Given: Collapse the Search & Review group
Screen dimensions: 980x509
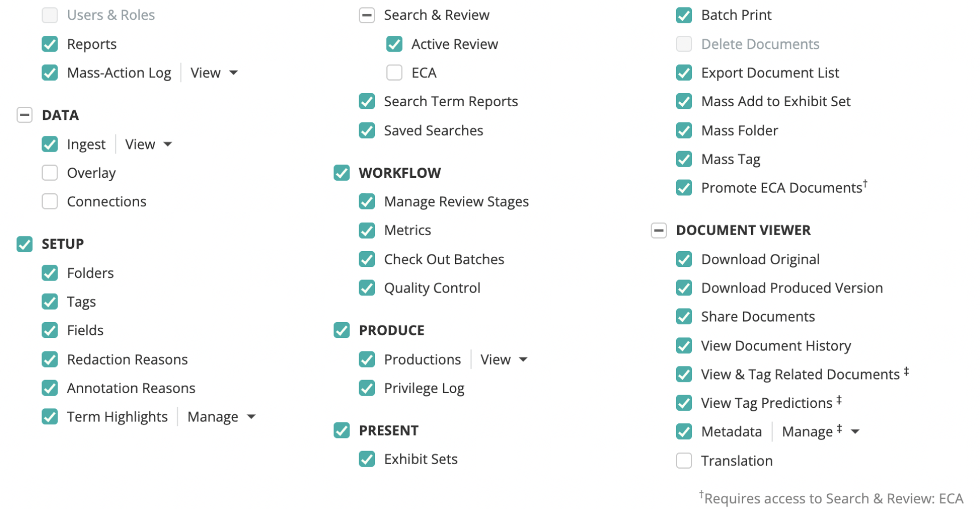Looking at the screenshot, I should [367, 15].
